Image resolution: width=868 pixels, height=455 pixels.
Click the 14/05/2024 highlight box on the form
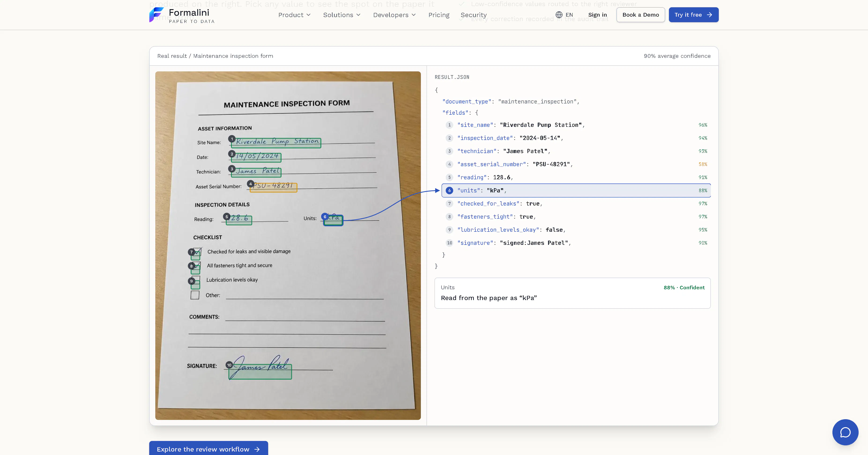click(x=256, y=158)
